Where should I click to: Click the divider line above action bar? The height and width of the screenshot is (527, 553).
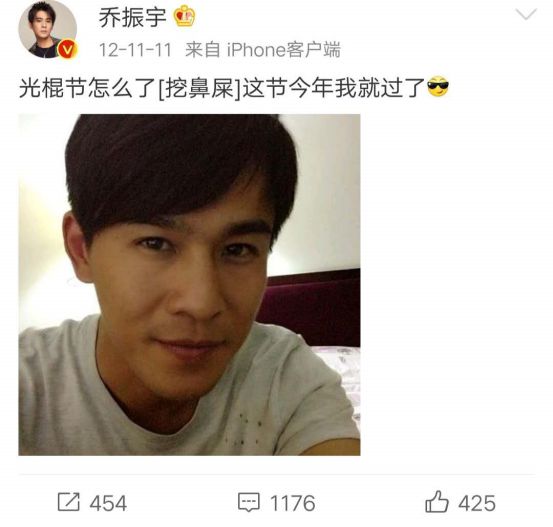(x=277, y=475)
